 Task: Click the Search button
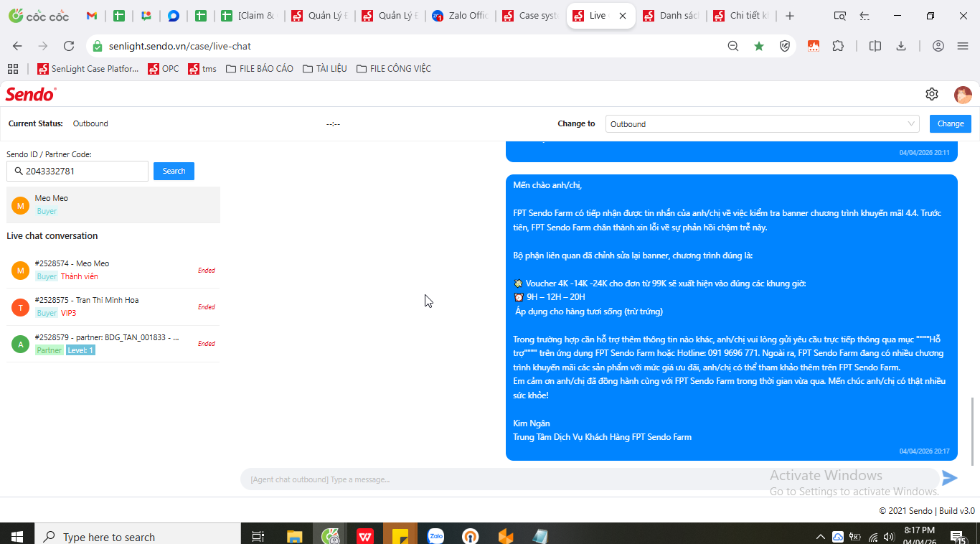click(174, 171)
